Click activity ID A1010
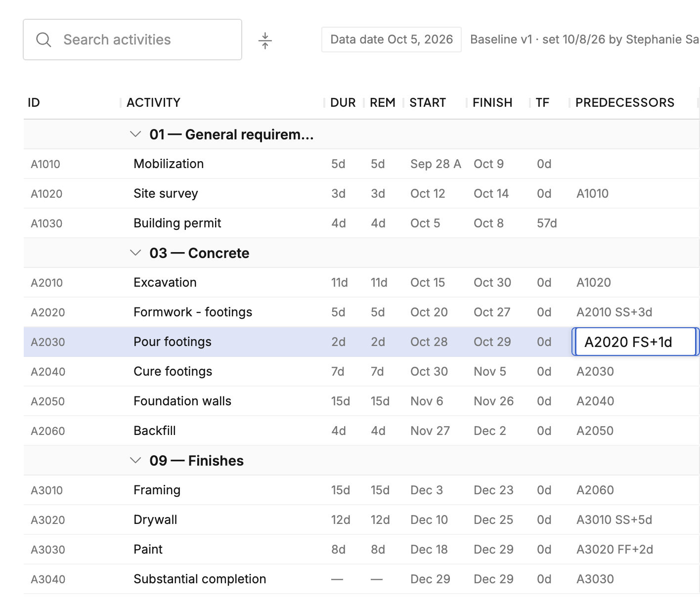The image size is (700, 606). 45,164
